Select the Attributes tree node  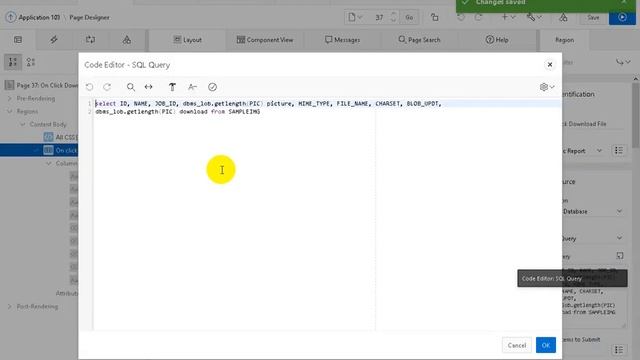67,293
